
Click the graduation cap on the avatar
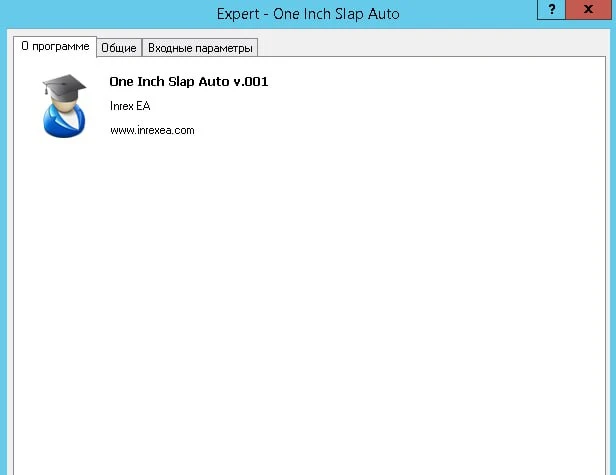pyautogui.click(x=64, y=86)
